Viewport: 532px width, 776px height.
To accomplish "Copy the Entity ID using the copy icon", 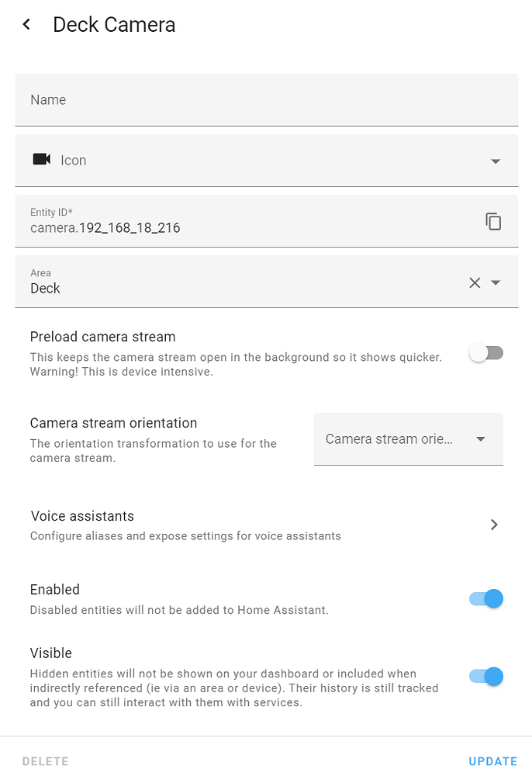I will click(x=494, y=220).
